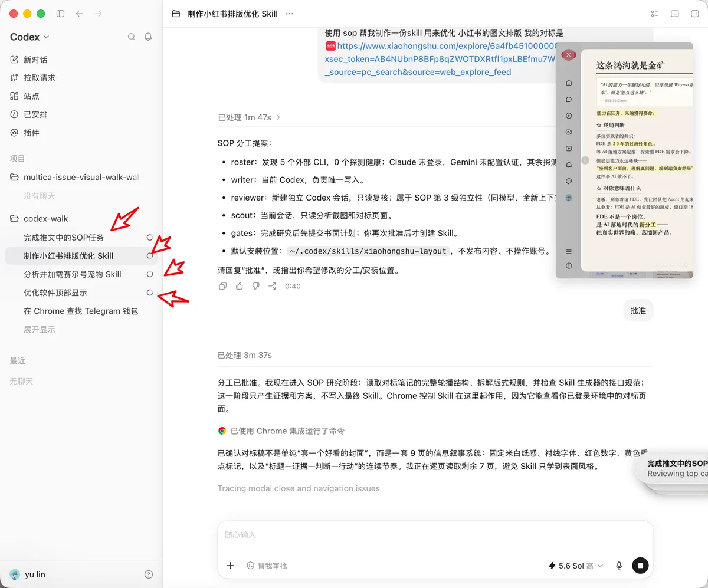Click the play video icon in preview

[x=569, y=116]
